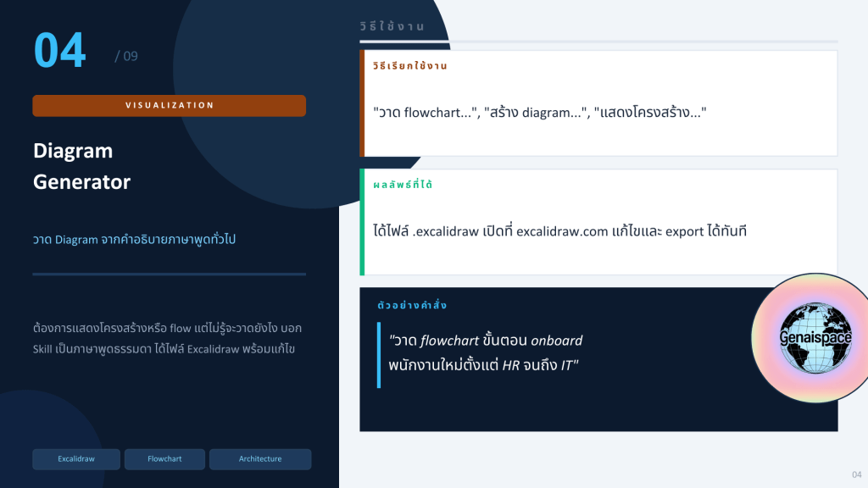Select the Diagram Generator title
This screenshot has width=868, height=488.
point(81,166)
